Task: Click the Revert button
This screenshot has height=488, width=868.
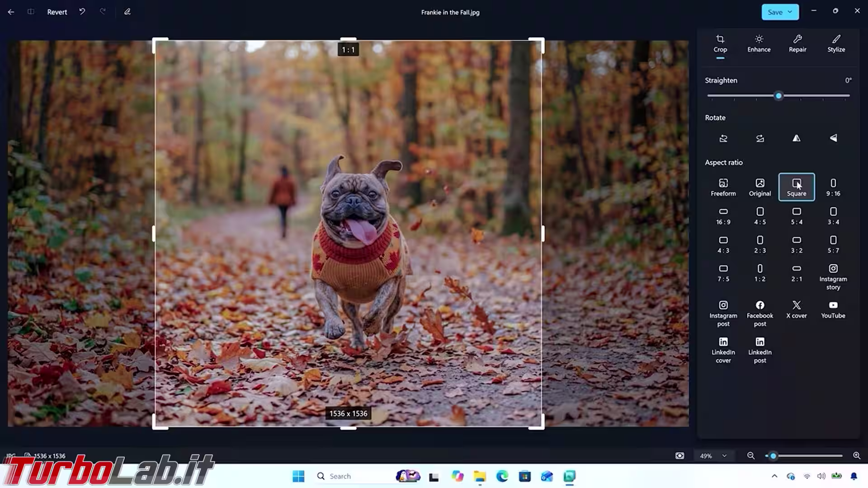Action: 57,12
